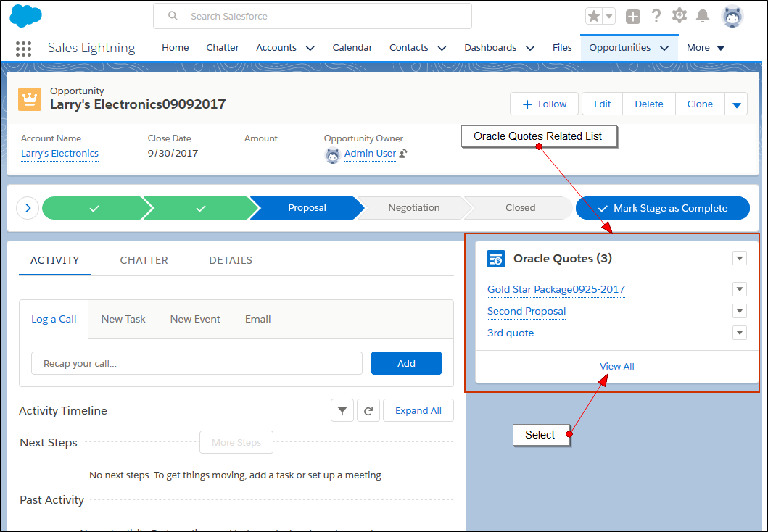Go to the Home tab
Viewport: 768px width, 532px height.
click(x=176, y=47)
